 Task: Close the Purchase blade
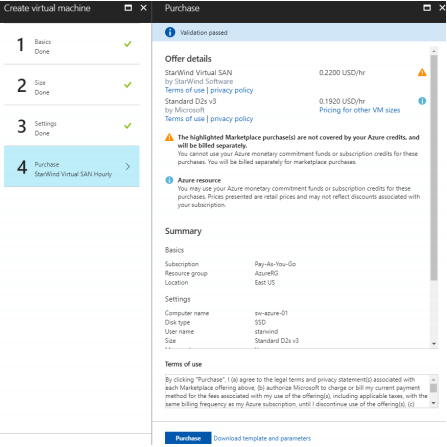442,8
